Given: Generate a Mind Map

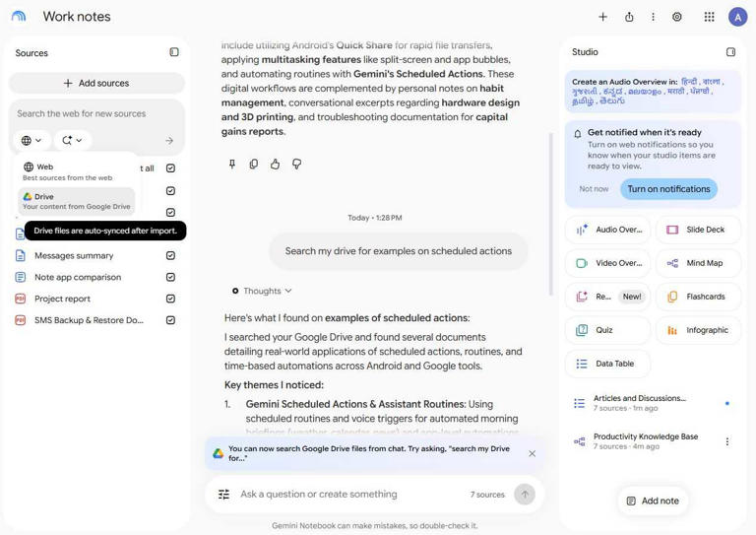Looking at the screenshot, I should pos(698,263).
